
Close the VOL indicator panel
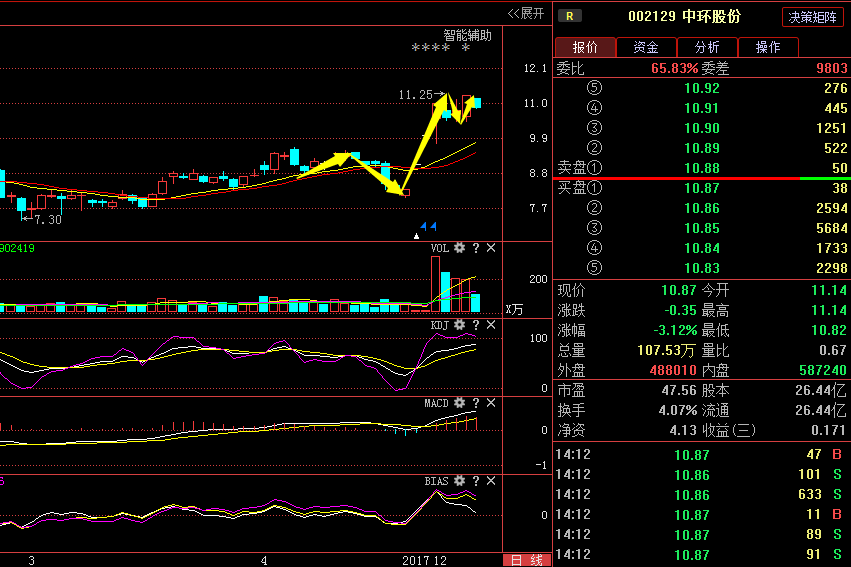coord(491,248)
